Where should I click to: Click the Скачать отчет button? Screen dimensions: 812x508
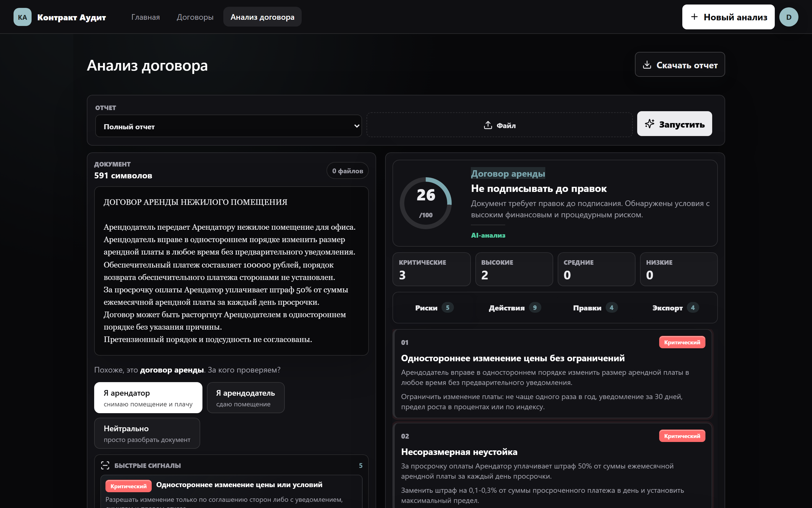(680, 65)
